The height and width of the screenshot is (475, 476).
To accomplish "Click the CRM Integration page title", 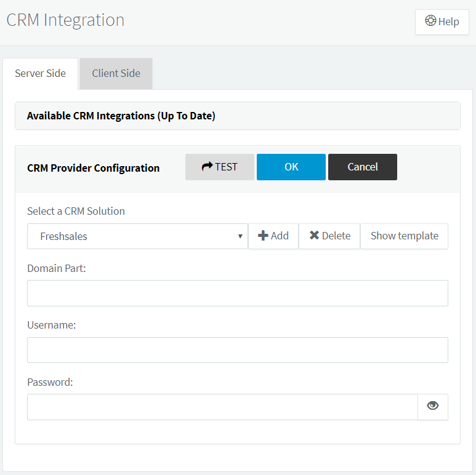I will pyautogui.click(x=65, y=20).
